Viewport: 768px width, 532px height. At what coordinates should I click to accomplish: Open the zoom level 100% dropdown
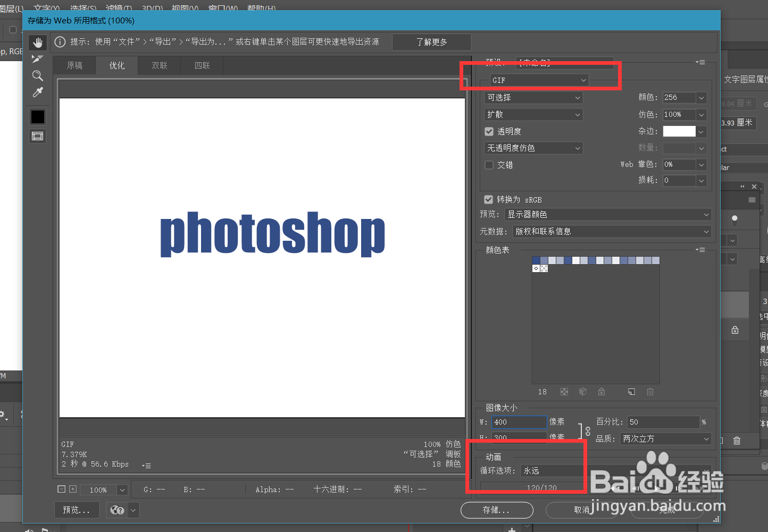(x=122, y=490)
